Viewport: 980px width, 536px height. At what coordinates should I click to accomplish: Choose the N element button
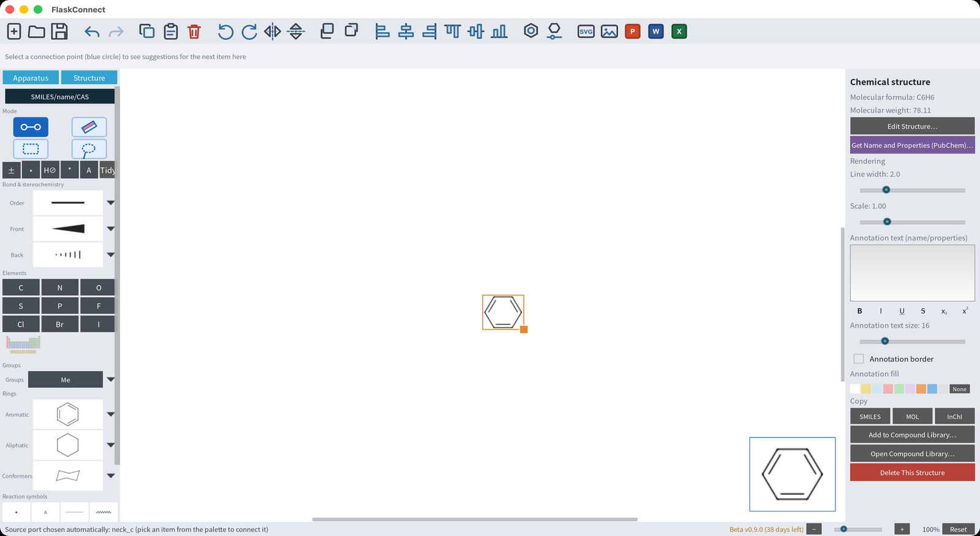click(x=60, y=288)
